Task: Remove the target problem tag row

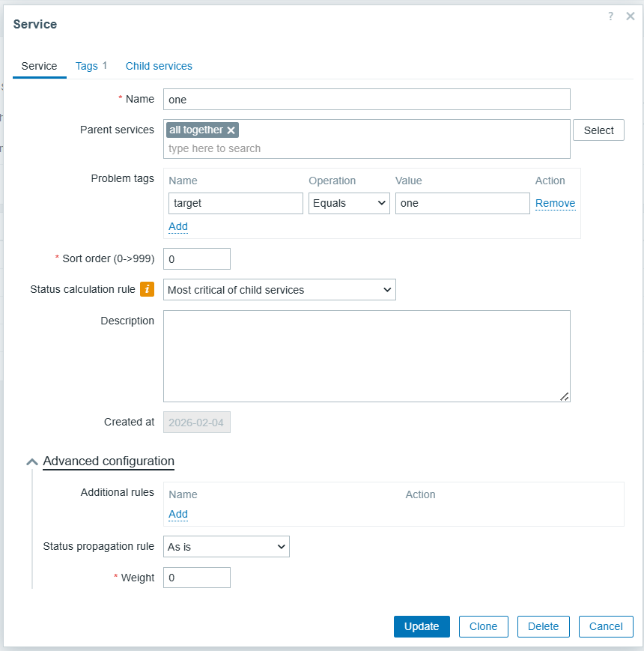Action: 555,203
